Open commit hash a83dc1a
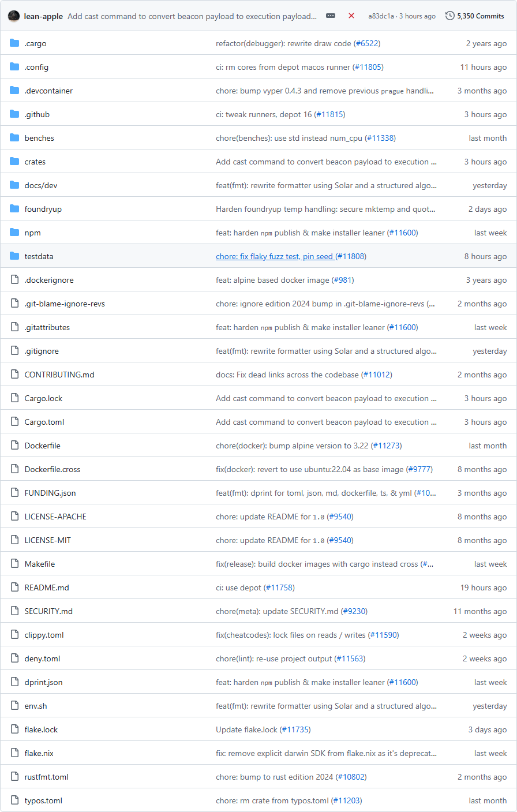 (x=381, y=16)
